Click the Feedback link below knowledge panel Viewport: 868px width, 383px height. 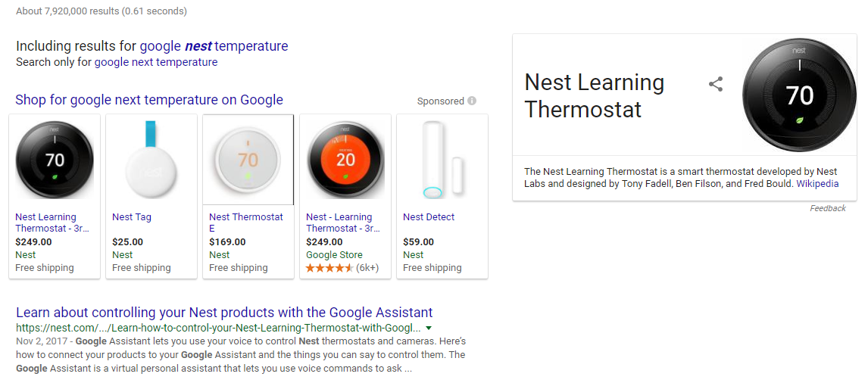tap(827, 208)
